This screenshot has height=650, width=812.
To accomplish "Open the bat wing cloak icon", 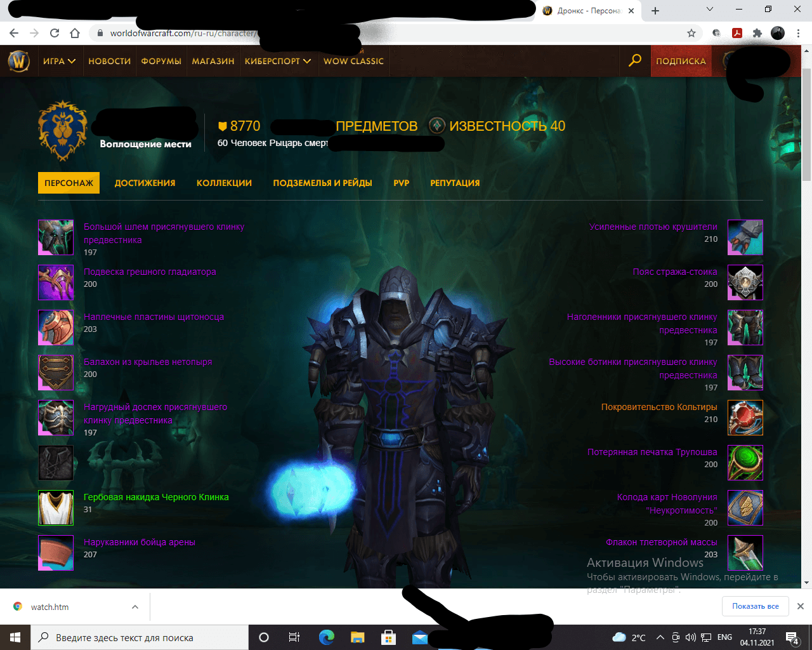I will (56, 373).
